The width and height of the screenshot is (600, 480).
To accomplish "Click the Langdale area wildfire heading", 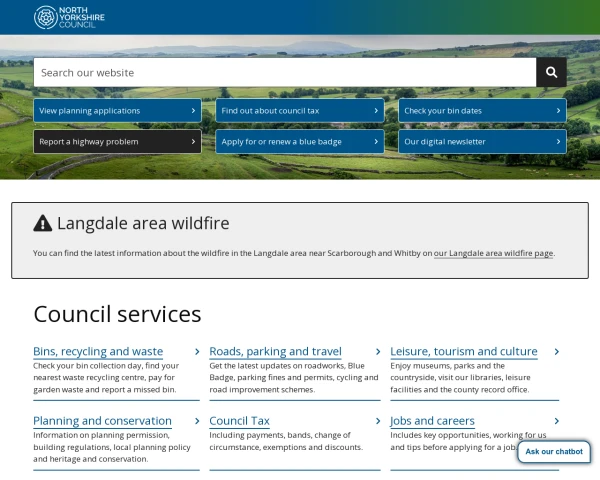I will 143,223.
